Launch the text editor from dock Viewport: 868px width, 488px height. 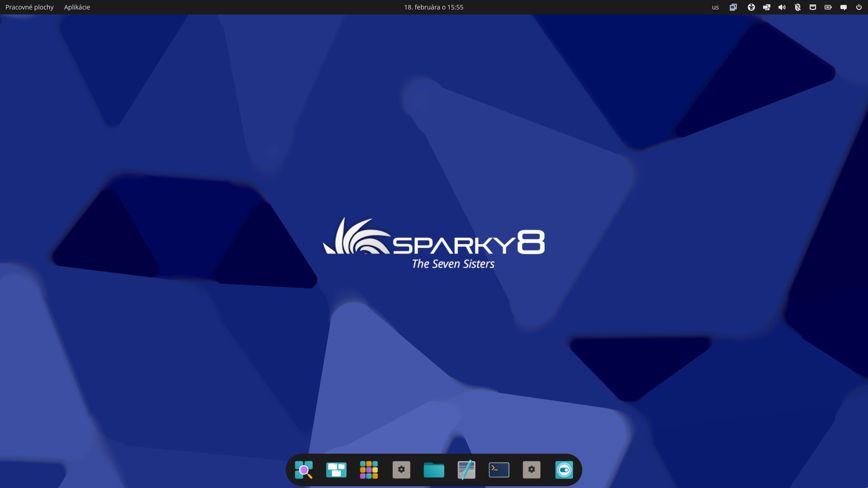(467, 470)
